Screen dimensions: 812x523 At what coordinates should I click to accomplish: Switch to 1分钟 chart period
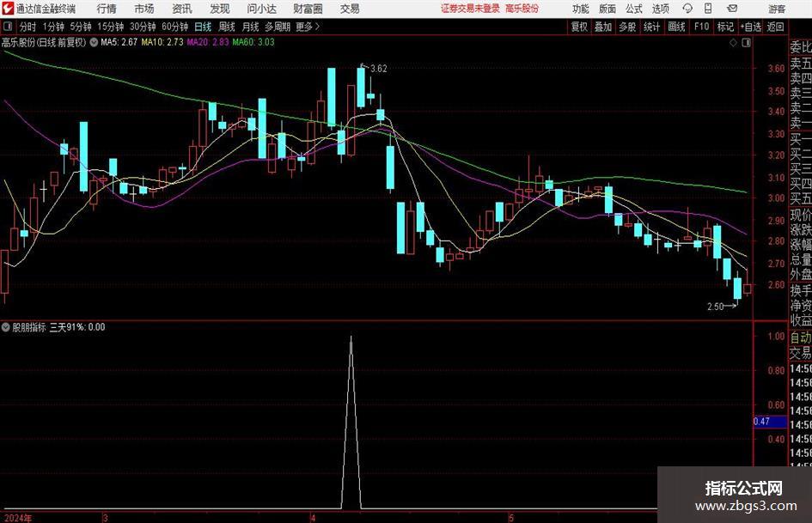point(53,27)
